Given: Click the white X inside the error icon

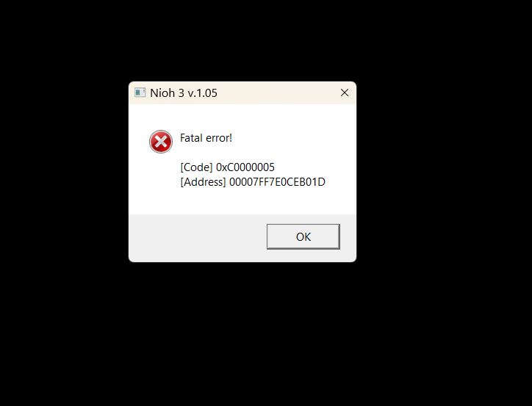Looking at the screenshot, I should coord(161,141).
